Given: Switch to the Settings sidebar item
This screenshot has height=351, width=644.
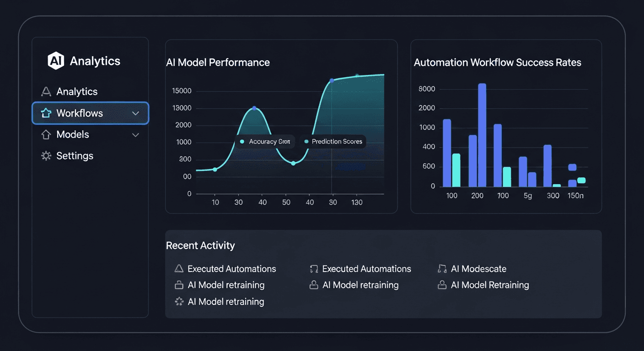Looking at the screenshot, I should coord(74,156).
